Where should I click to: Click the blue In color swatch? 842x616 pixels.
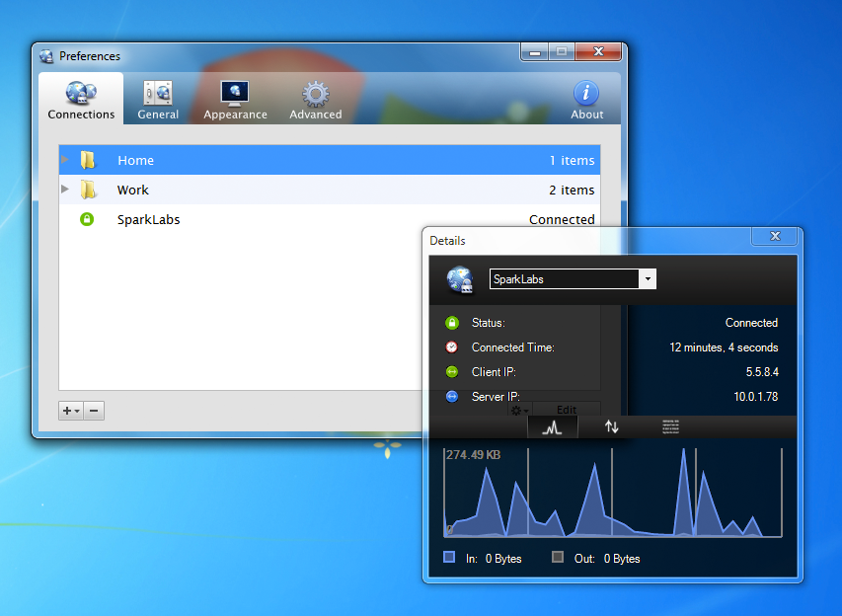(x=449, y=558)
